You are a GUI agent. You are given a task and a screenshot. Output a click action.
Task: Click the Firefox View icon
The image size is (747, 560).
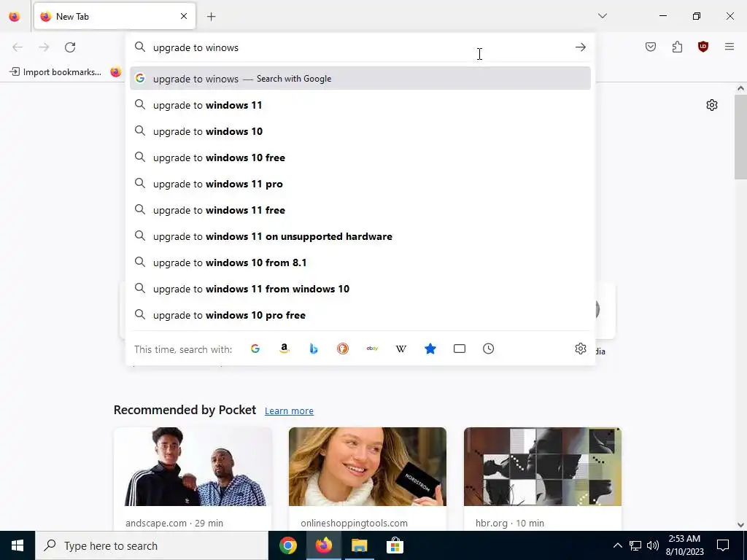pos(15,17)
